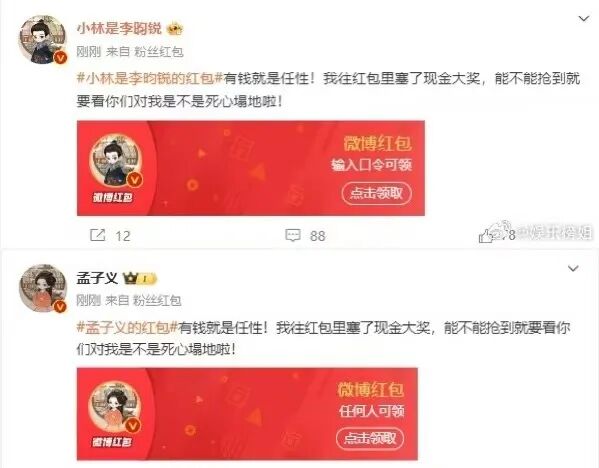Click 点击领取 button on first red envelope
This screenshot has height=468, width=599.
coord(377,193)
